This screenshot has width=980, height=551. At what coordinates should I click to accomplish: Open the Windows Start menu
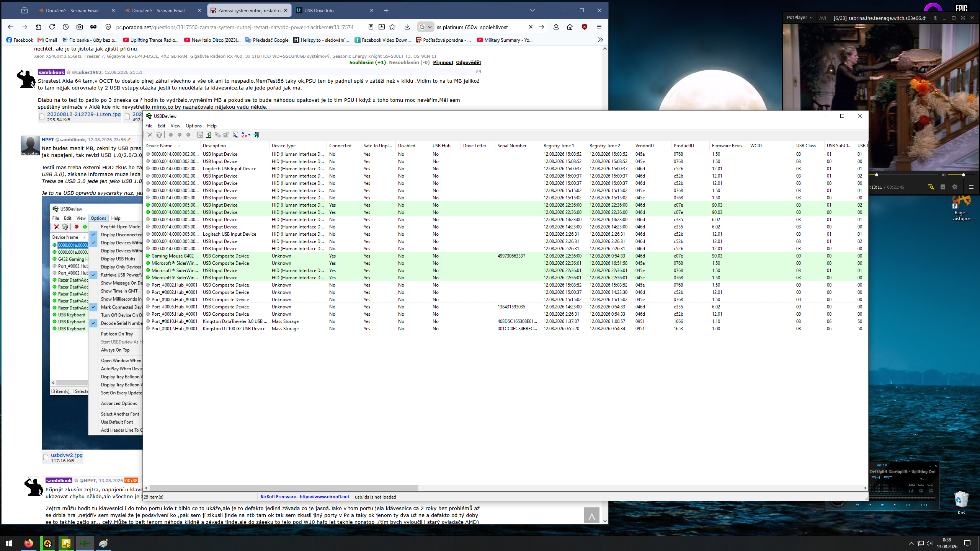pyautogui.click(x=9, y=543)
